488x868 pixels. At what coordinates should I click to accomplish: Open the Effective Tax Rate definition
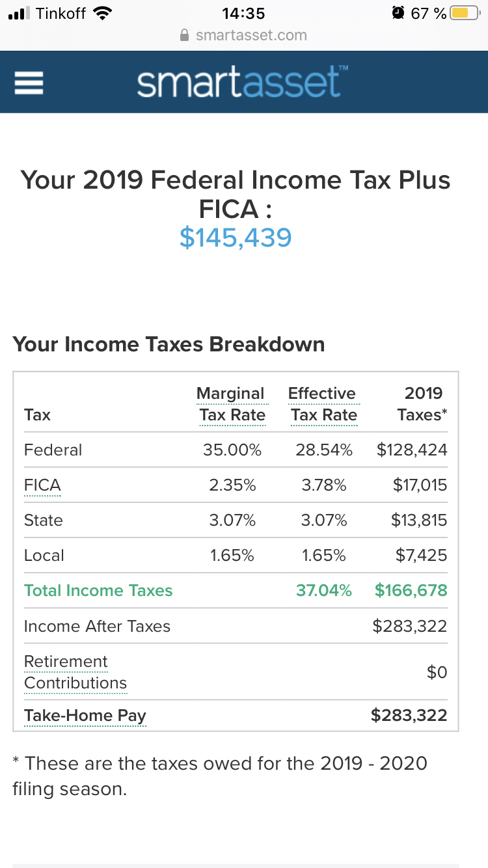[x=323, y=404]
